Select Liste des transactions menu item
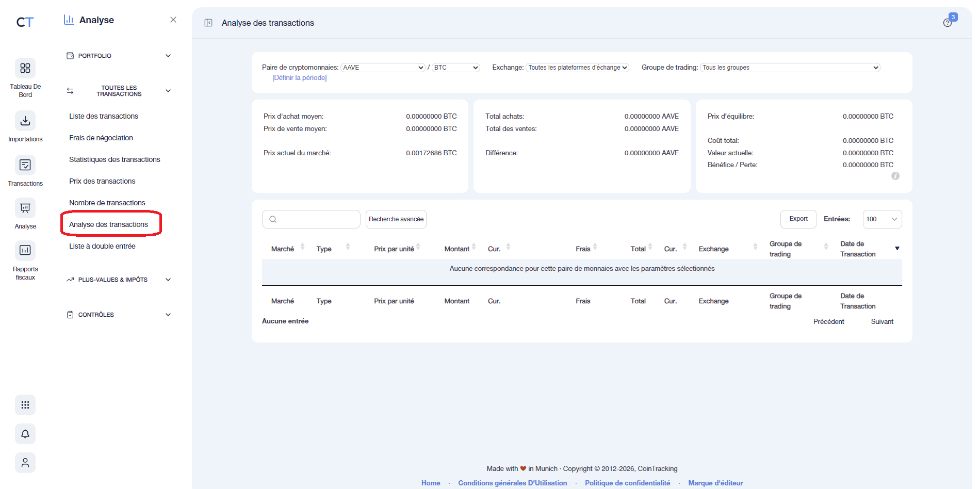The height and width of the screenshot is (489, 980). click(x=104, y=116)
